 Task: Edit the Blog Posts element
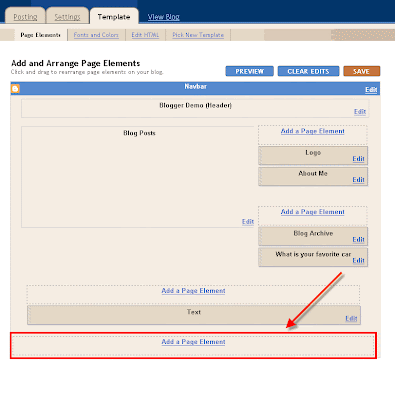coord(248,222)
